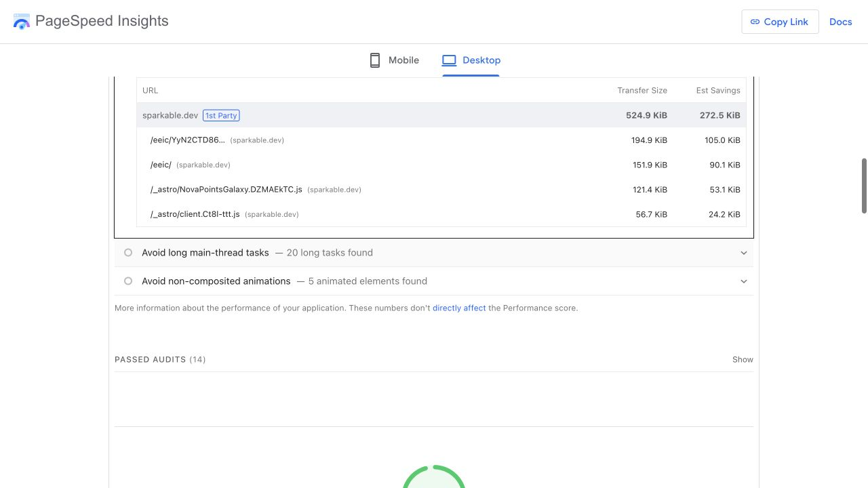Click the 90.1 KiB savings value
The height and width of the screenshot is (488, 868).
coord(725,165)
